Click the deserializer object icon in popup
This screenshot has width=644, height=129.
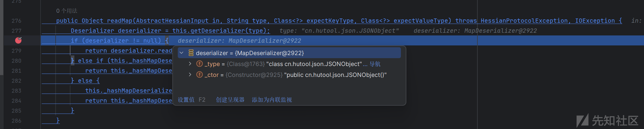191,53
